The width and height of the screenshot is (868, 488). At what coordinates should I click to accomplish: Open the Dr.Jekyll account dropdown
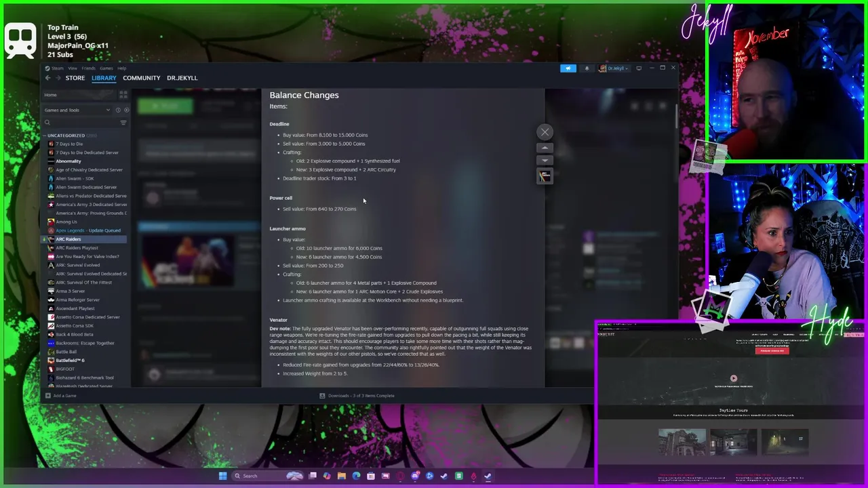pos(615,68)
